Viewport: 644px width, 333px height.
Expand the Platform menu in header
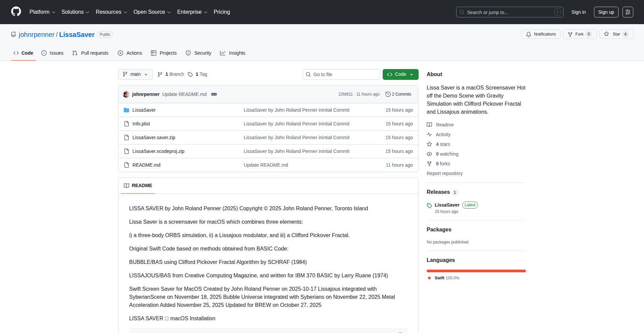click(42, 12)
